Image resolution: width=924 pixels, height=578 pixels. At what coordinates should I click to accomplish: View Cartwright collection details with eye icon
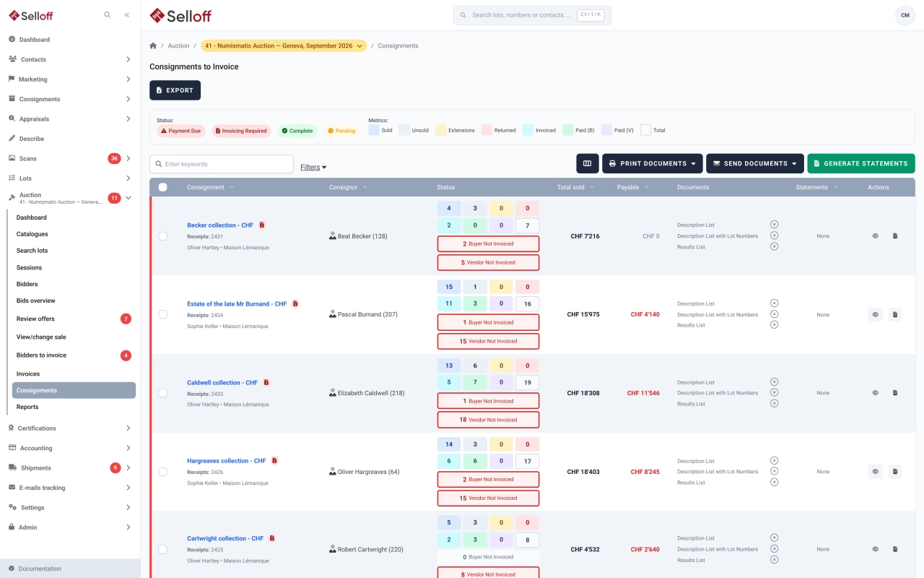coord(875,549)
